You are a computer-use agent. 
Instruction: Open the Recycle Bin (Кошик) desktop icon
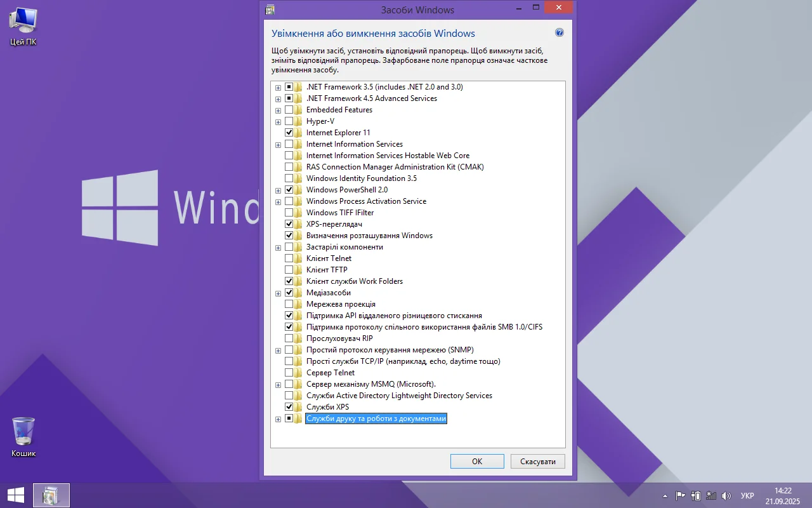pyautogui.click(x=23, y=432)
